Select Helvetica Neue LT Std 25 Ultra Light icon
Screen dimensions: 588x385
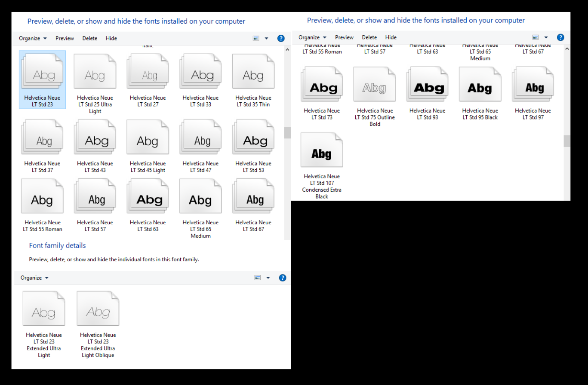coord(95,71)
